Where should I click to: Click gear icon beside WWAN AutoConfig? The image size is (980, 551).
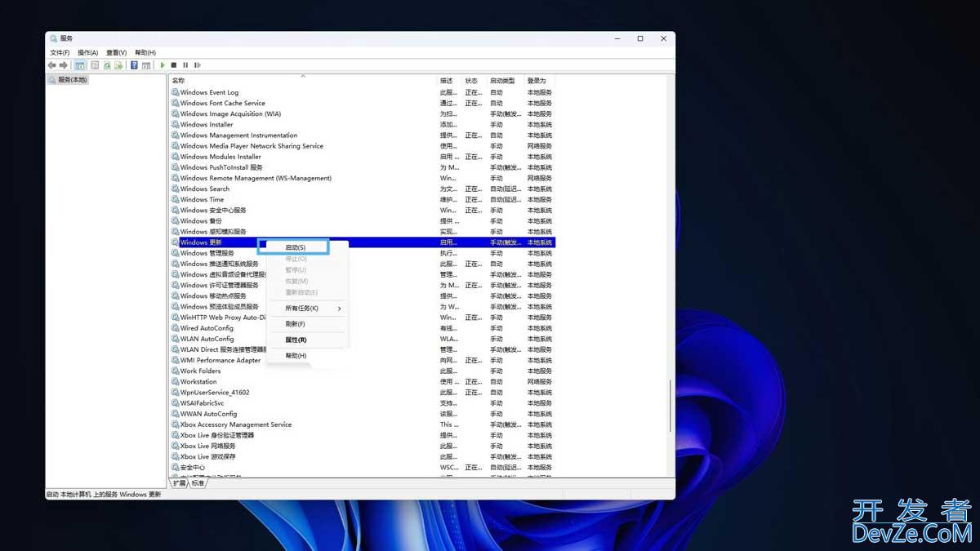click(175, 414)
